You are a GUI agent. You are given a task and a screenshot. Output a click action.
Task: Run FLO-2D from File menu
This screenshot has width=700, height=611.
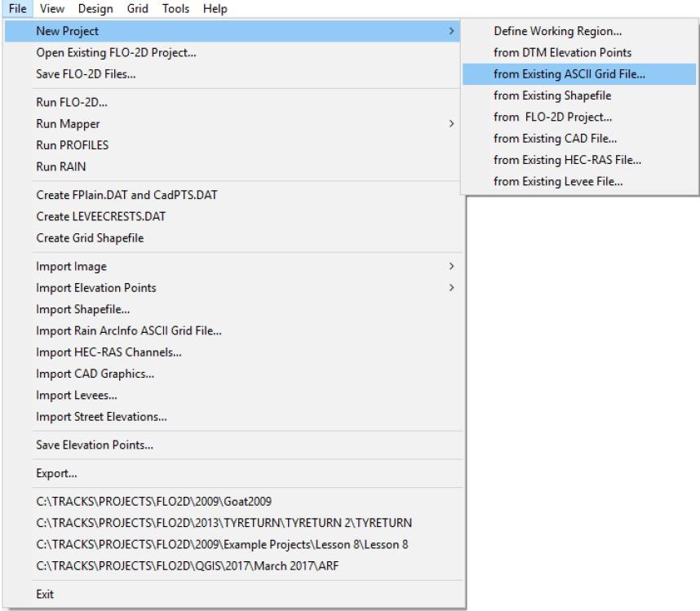tap(72, 103)
